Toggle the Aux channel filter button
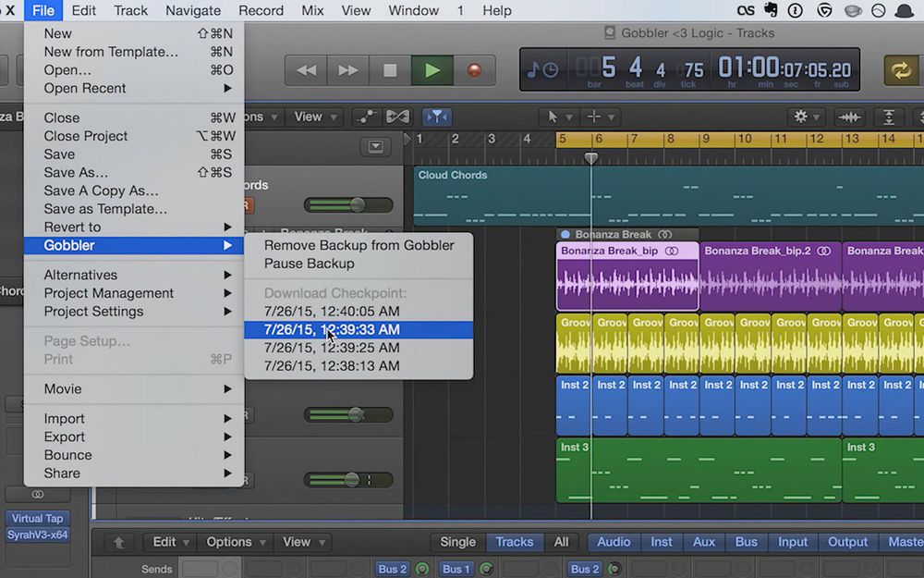Image resolution: width=924 pixels, height=578 pixels. pyautogui.click(x=703, y=542)
